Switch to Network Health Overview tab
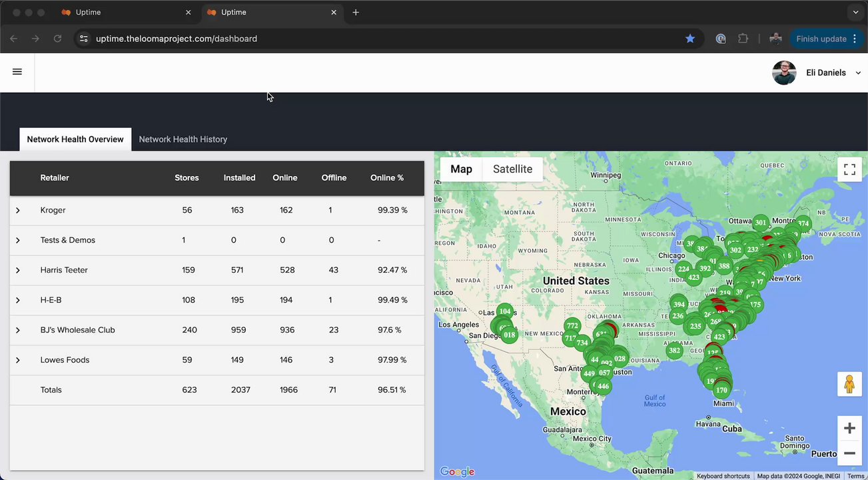The height and width of the screenshot is (480, 868). point(75,139)
